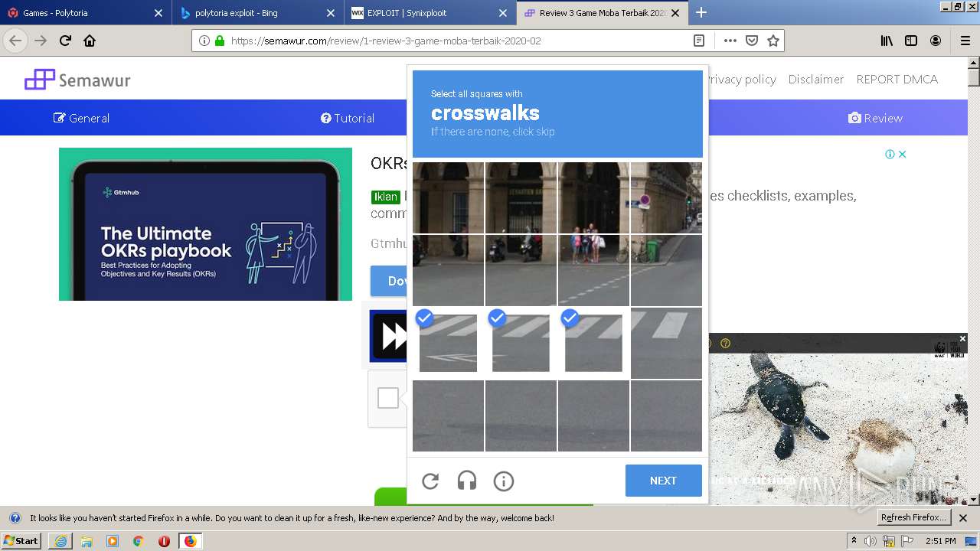Open Library history and bookmarks
The image size is (980, 551).
(x=887, y=41)
